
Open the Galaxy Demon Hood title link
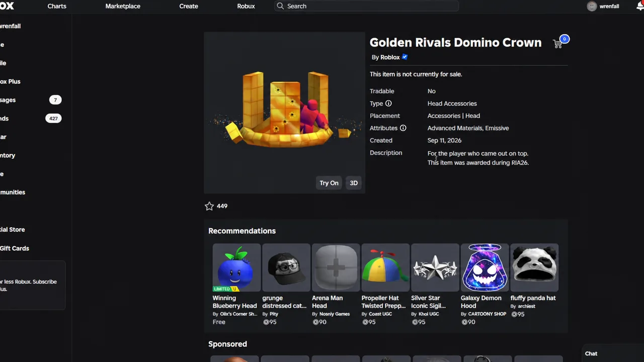click(x=481, y=302)
